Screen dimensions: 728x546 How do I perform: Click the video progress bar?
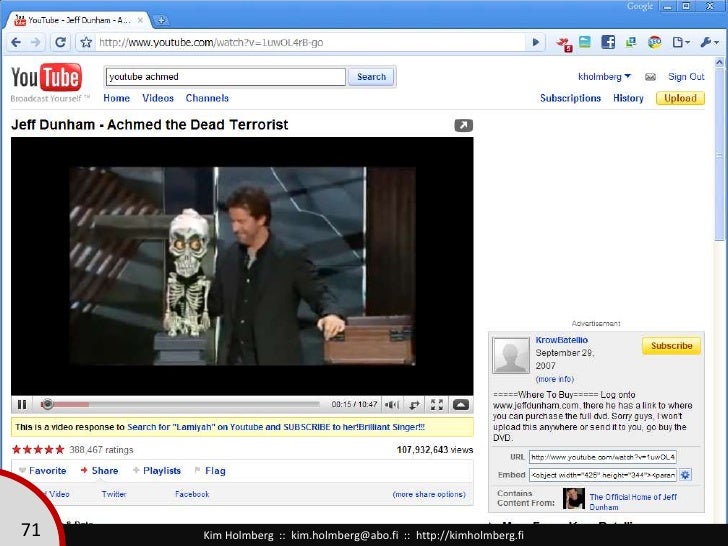(181, 404)
